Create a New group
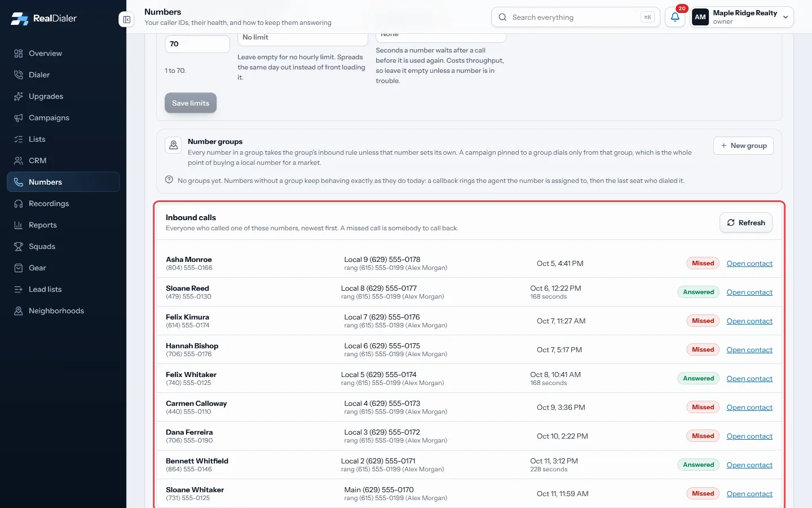 743,146
